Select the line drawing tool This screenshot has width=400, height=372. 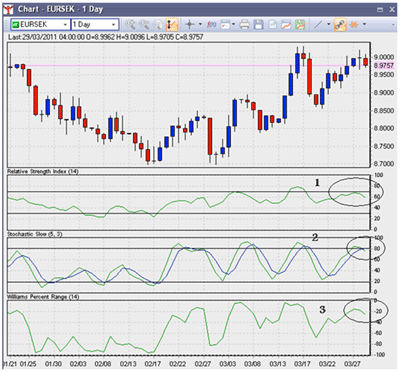point(319,25)
